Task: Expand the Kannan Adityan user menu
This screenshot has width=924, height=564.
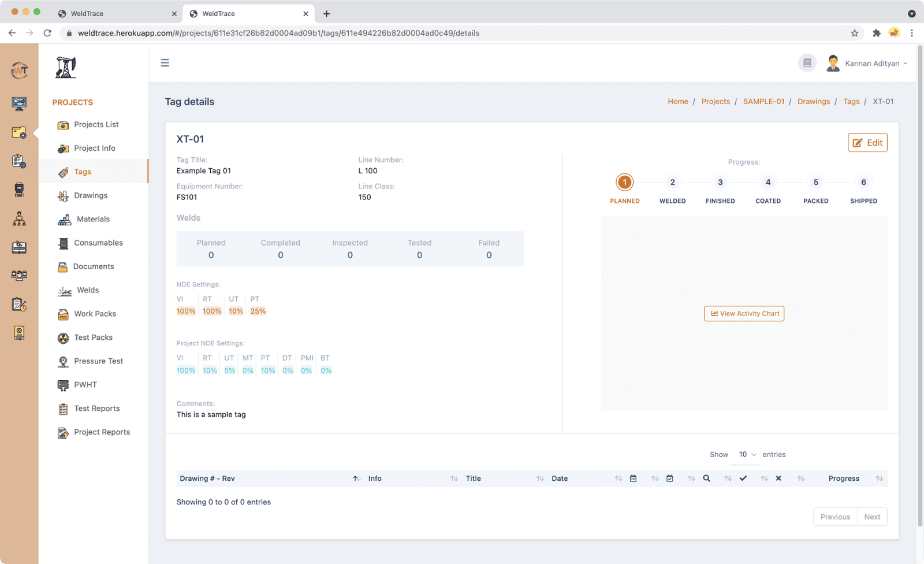Action: pos(875,64)
